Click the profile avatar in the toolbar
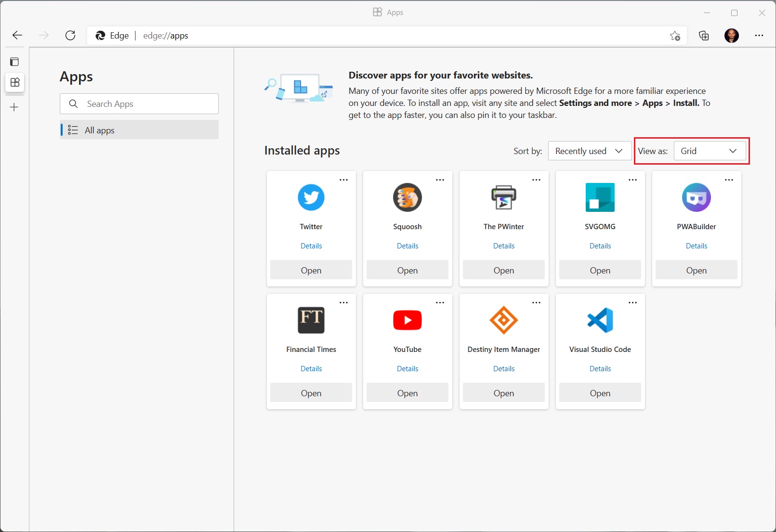The image size is (776, 532). (x=732, y=36)
